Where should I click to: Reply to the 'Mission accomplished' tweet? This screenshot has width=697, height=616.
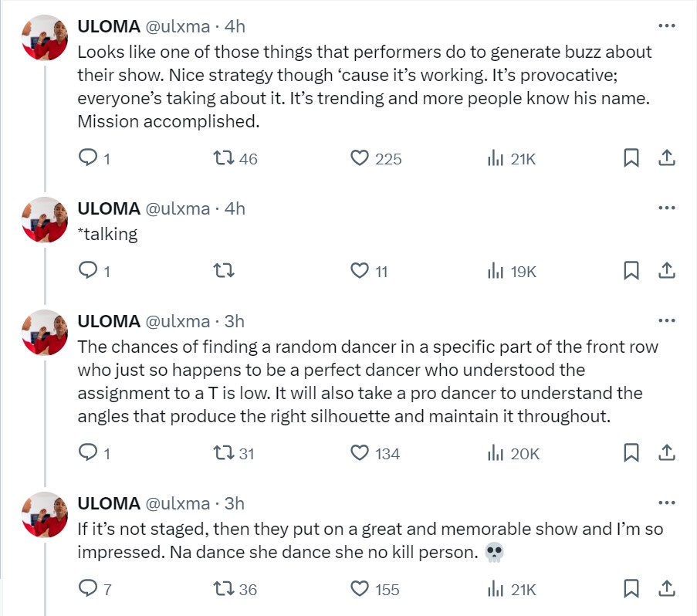click(x=87, y=158)
